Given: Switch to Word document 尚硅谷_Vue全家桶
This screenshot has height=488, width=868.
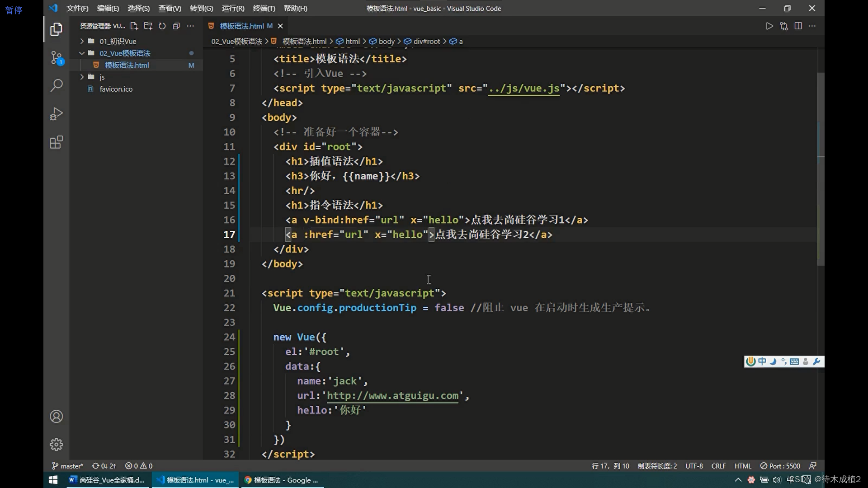Looking at the screenshot, I should (x=107, y=480).
